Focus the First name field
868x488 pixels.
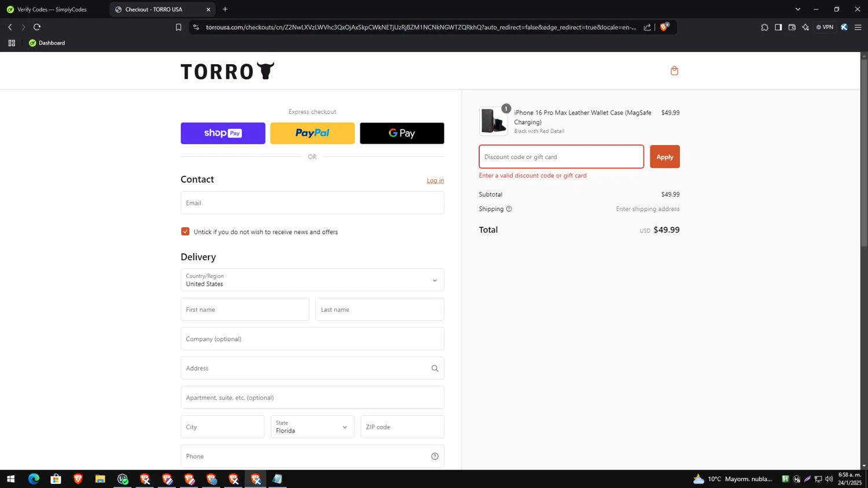click(245, 309)
